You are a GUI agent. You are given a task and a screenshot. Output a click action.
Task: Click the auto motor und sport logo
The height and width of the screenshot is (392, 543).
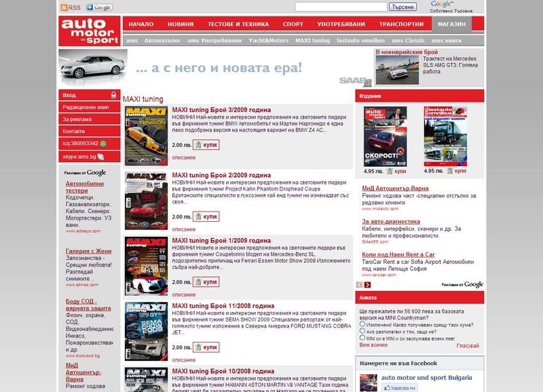pos(90,31)
